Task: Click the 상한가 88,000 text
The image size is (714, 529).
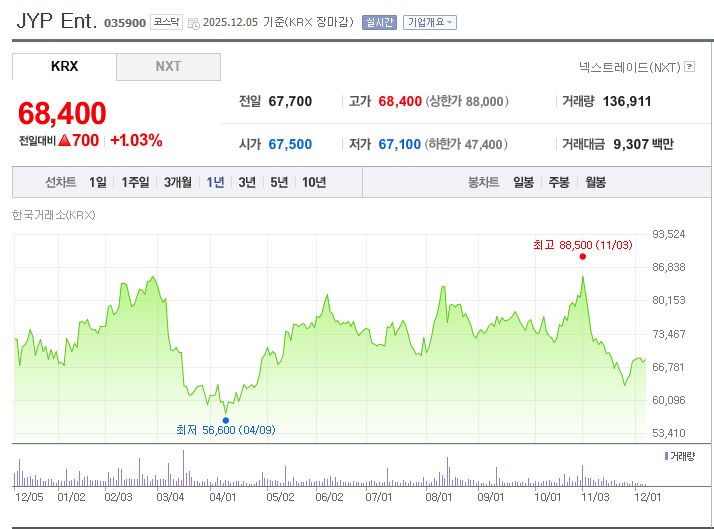Action: [467, 101]
